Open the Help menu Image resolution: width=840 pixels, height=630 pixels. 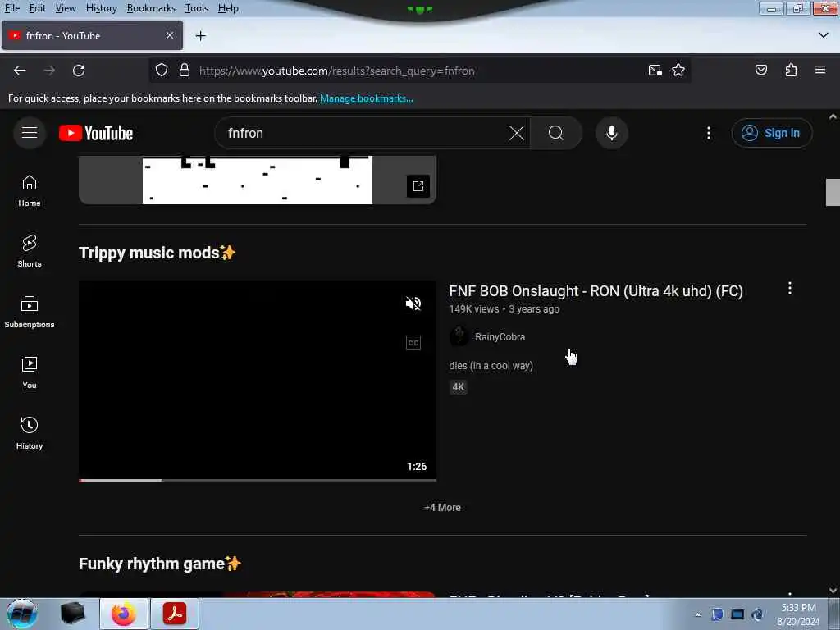(228, 8)
